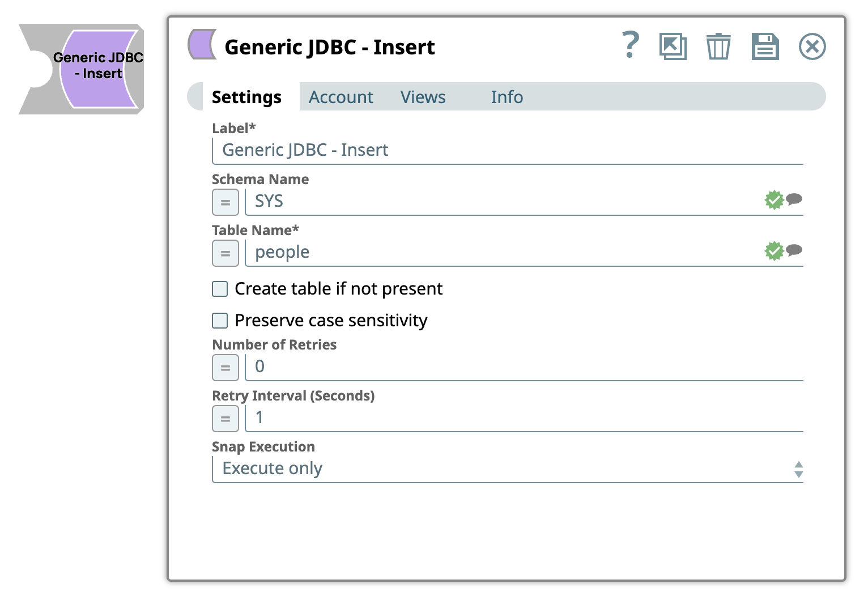Open the Info tab
Viewport: 868px width, 605px height.
click(x=507, y=97)
